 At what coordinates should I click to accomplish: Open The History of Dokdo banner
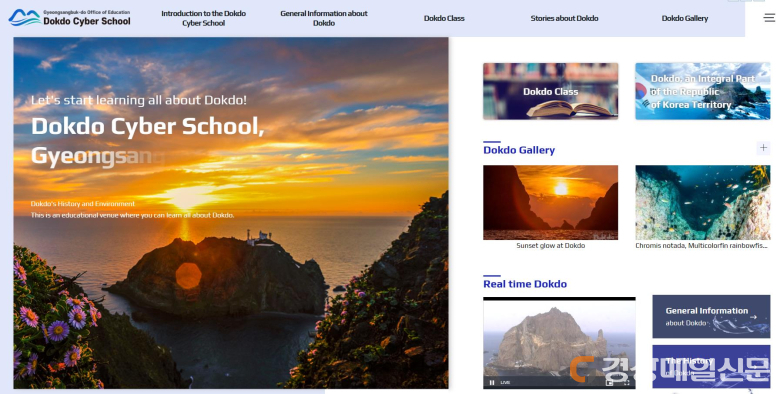pyautogui.click(x=711, y=367)
